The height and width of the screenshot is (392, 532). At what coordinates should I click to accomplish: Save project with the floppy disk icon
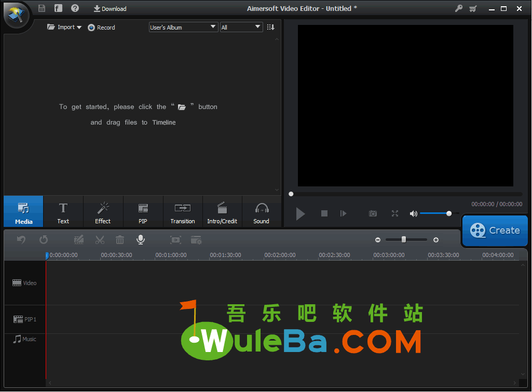click(x=42, y=8)
